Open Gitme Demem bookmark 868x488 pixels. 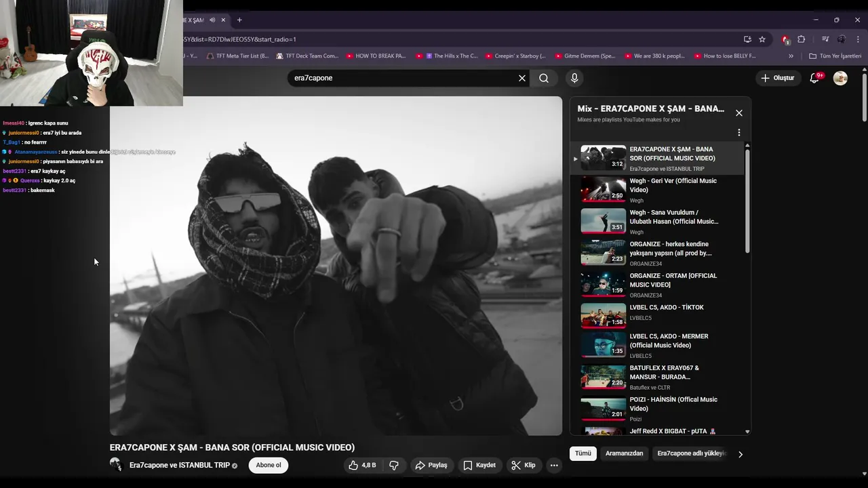pos(585,56)
